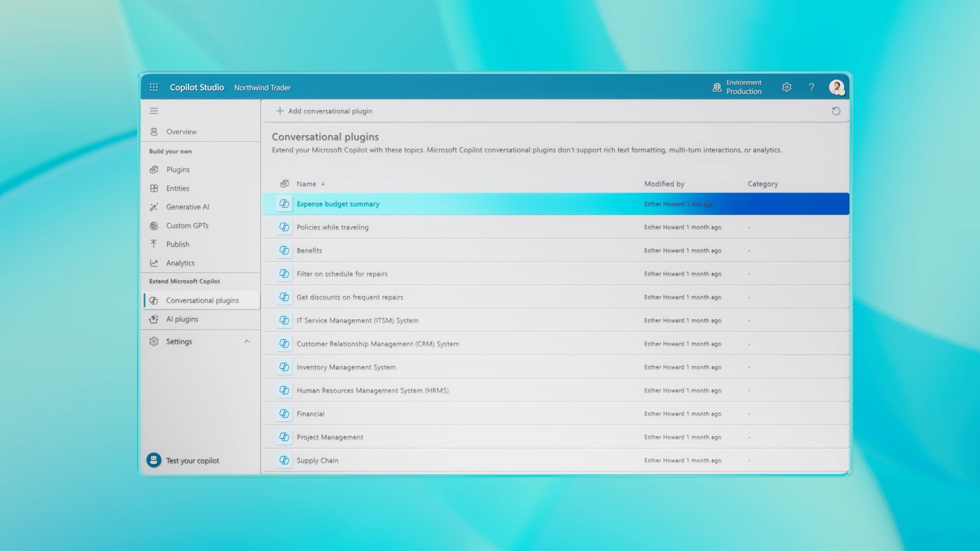Viewport: 980px width, 551px height.
Task: Toggle the sidebar with the hamburger icon
Action: tap(154, 111)
